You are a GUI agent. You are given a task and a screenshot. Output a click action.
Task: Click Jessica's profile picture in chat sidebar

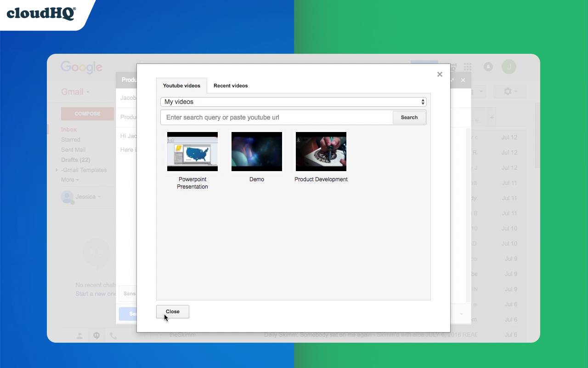tap(68, 197)
